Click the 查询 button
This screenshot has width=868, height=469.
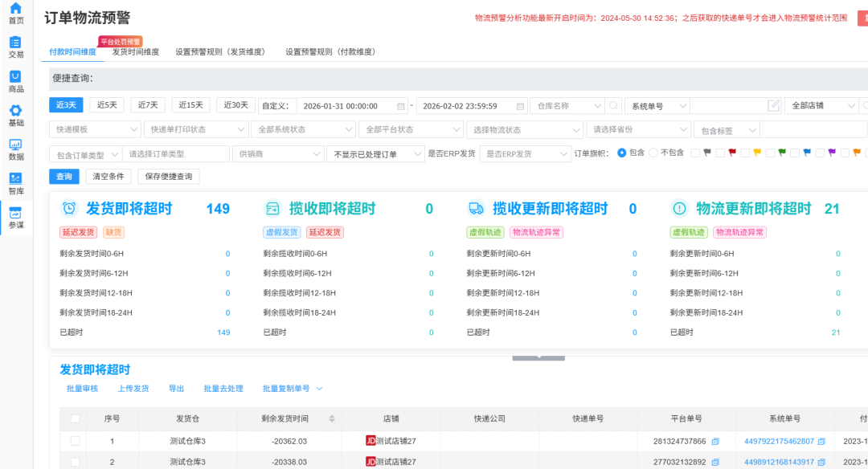pos(63,176)
